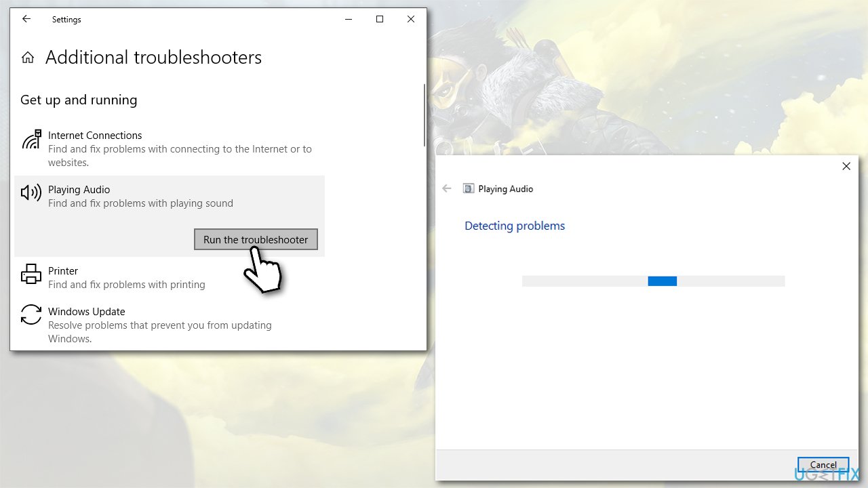Click the 'Playing Audio' dialog title text
868x488 pixels.
click(x=506, y=189)
